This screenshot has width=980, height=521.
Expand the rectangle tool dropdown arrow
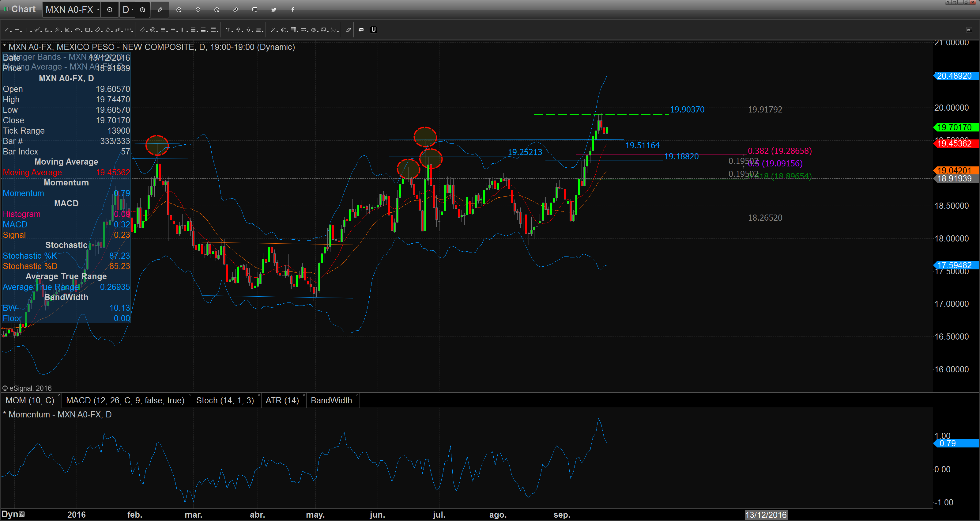coord(92,32)
